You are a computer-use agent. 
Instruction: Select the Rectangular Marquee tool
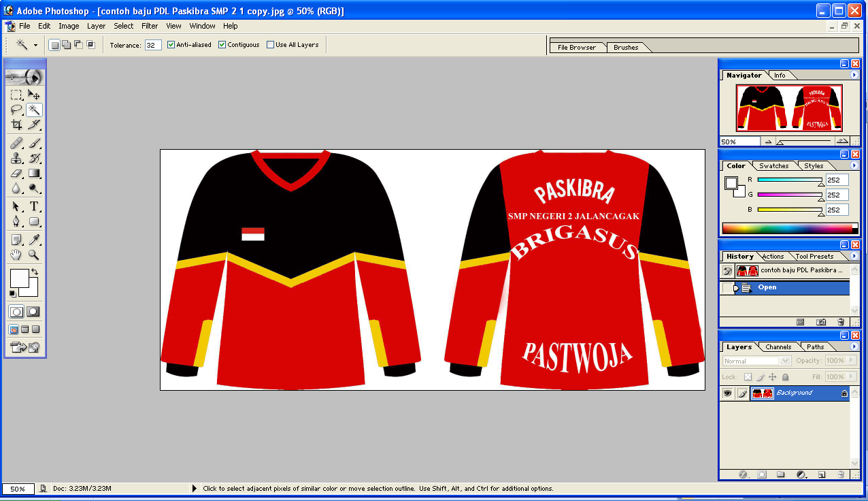coord(16,95)
